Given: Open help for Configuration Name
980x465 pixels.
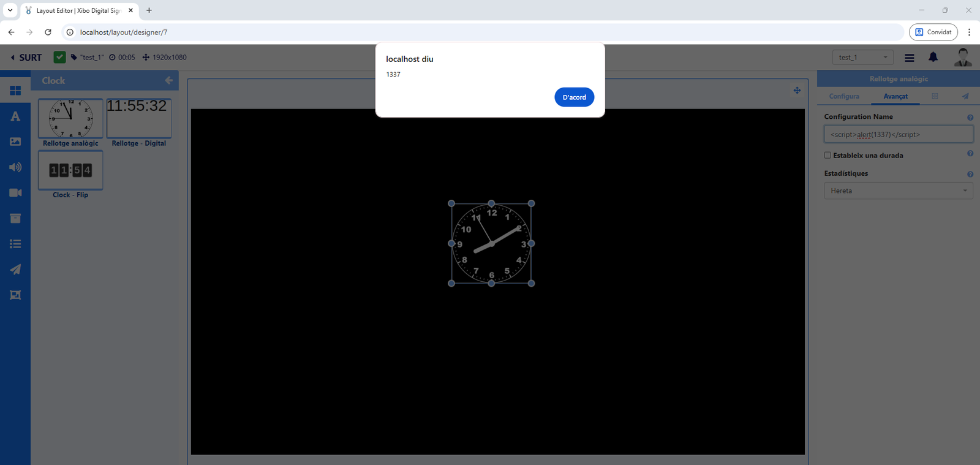Looking at the screenshot, I should tap(970, 118).
